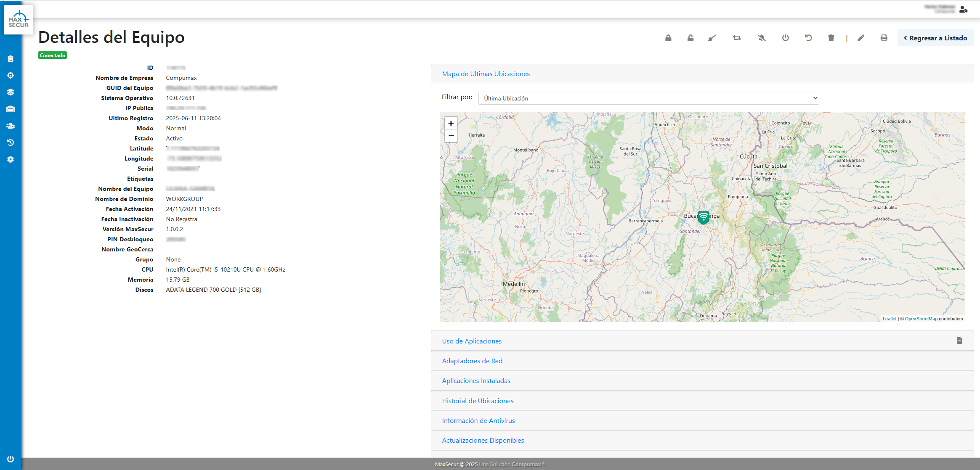Collapse Mapa de Ultimas Ubicaciones panel
The height and width of the screenshot is (470, 980).
[486, 74]
